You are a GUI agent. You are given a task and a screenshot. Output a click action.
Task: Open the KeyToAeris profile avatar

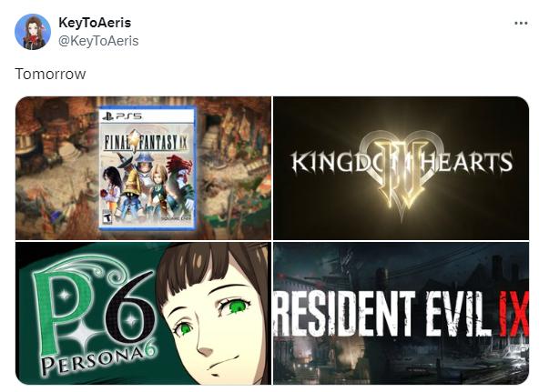coord(33,32)
